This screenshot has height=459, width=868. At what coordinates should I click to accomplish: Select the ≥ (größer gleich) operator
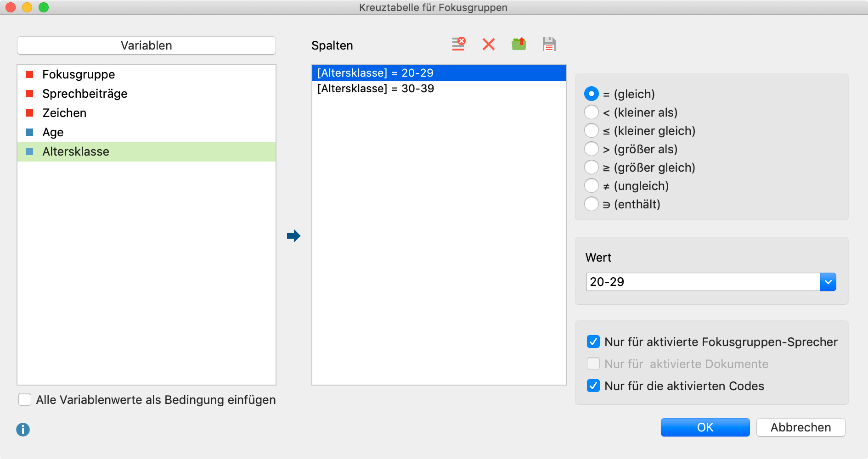point(592,167)
